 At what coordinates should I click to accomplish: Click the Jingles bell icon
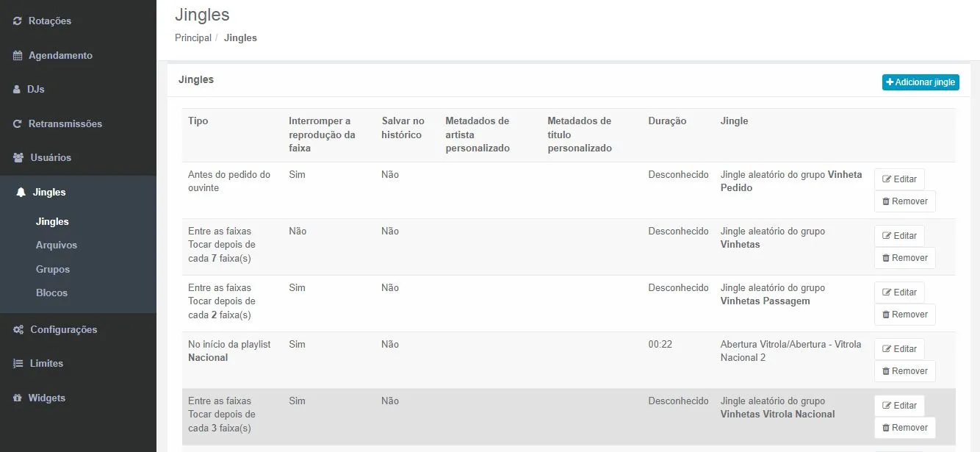tap(21, 193)
